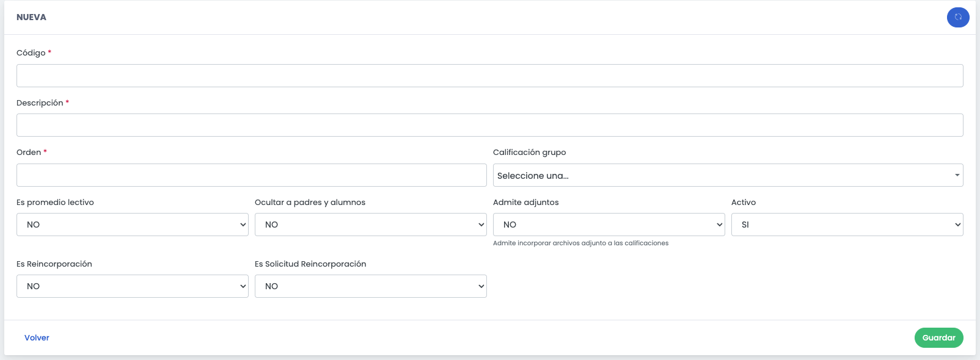Focus the Código text input box
980x360 pixels.
[489, 76]
